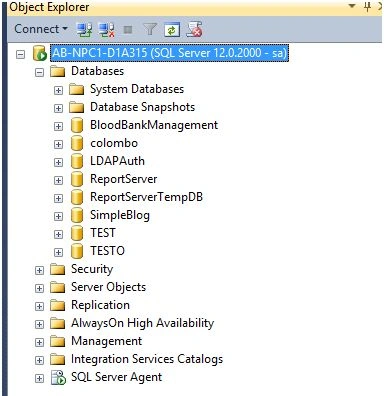
Task: Select Integration Services Catalogs item
Action: pos(147,359)
